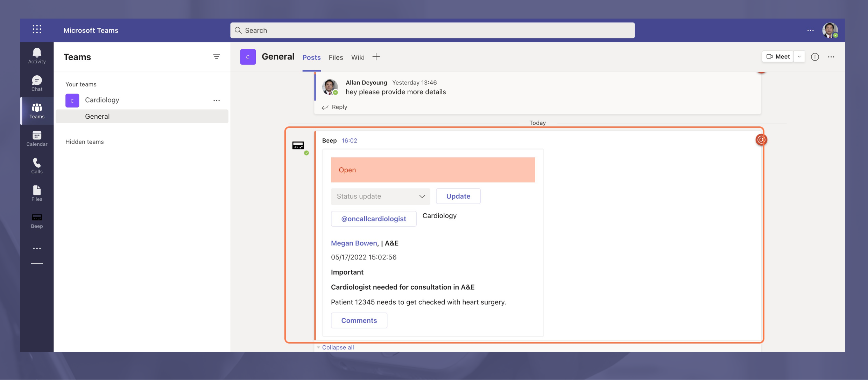This screenshot has height=380, width=868.
Task: Open the Beep app in sidebar
Action: pos(37,221)
